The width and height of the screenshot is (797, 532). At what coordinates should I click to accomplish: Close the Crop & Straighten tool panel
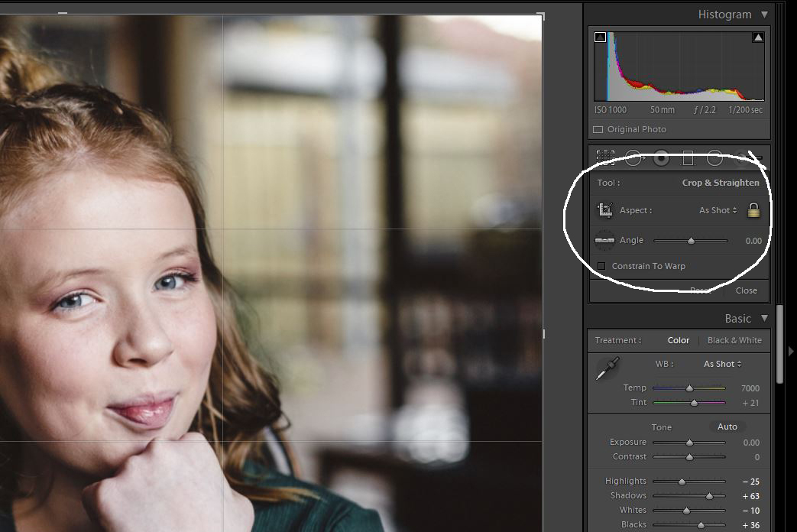pos(746,290)
